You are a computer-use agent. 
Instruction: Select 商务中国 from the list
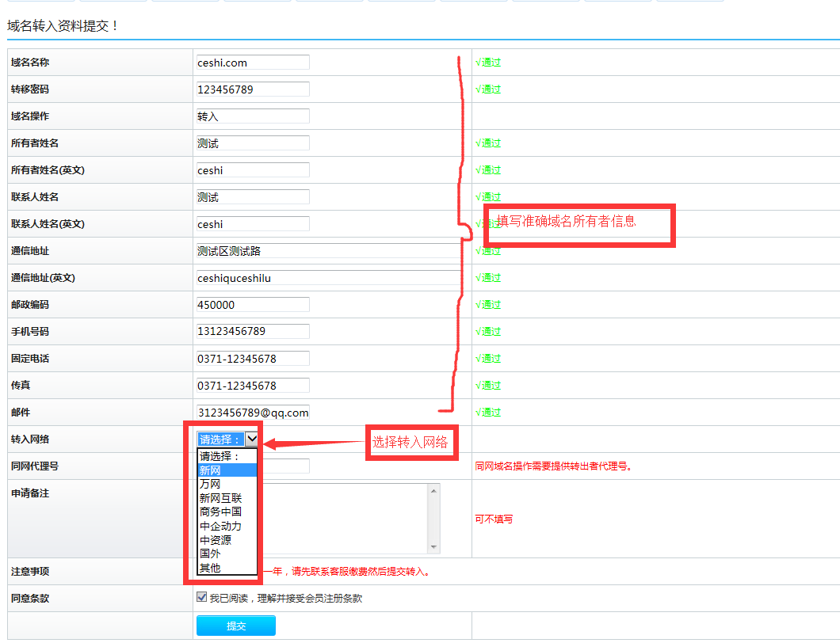click(227, 512)
